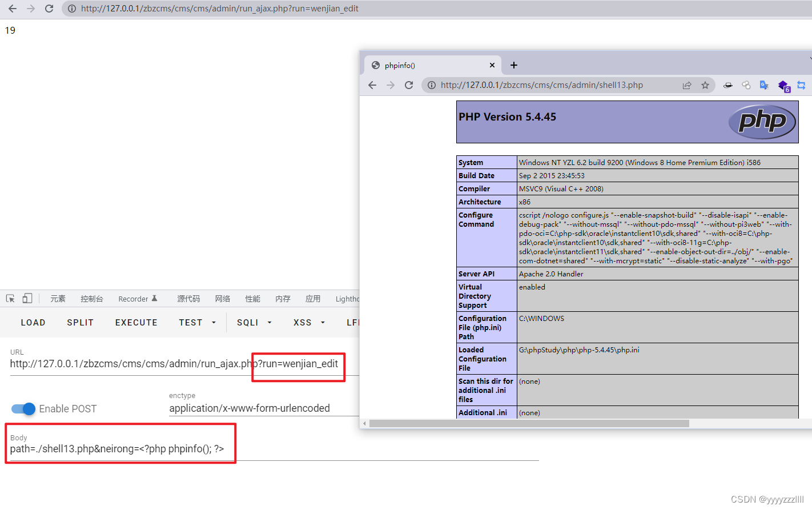Click the horizontal scrollbar in the phpinfo window
The image size is (812, 510).
pos(529,423)
